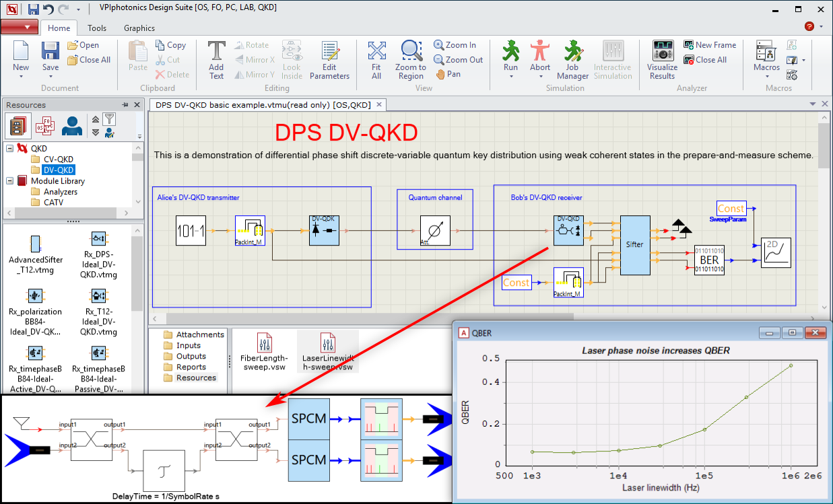
Task: Zoom Out of the schematic
Action: (459, 60)
